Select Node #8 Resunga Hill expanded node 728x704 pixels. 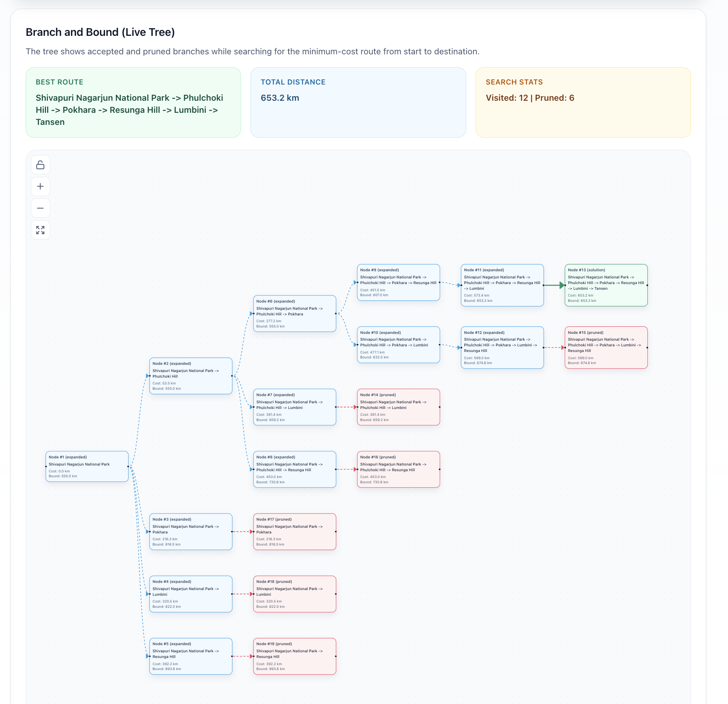pyautogui.click(x=294, y=469)
